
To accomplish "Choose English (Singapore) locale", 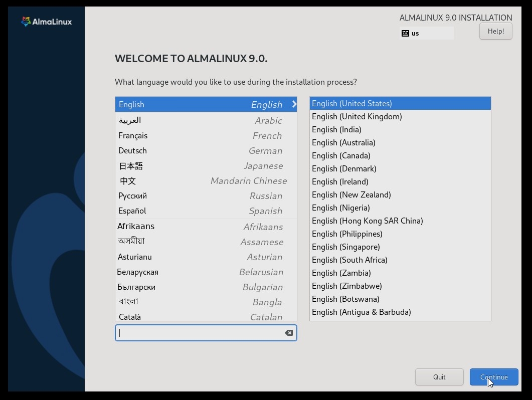I will [x=400, y=247].
